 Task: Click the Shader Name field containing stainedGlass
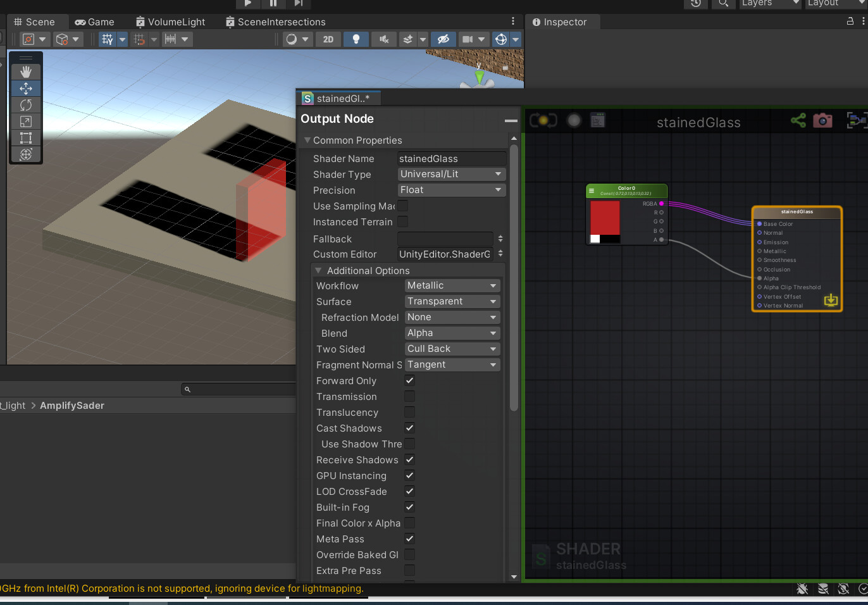pyautogui.click(x=451, y=158)
